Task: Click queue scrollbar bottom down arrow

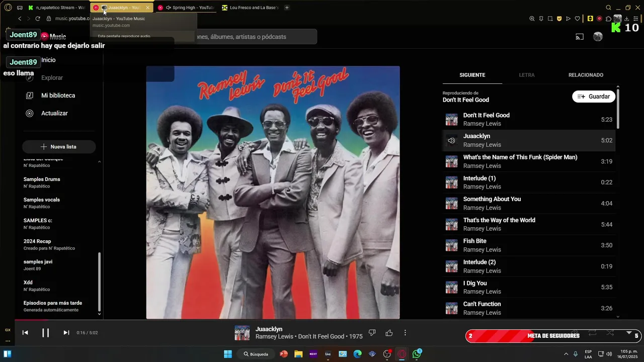Action: click(x=618, y=317)
